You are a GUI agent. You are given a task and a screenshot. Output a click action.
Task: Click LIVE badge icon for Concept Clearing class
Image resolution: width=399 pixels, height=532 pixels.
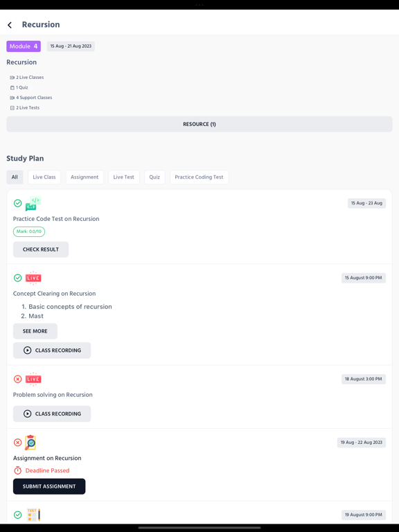[33, 278]
